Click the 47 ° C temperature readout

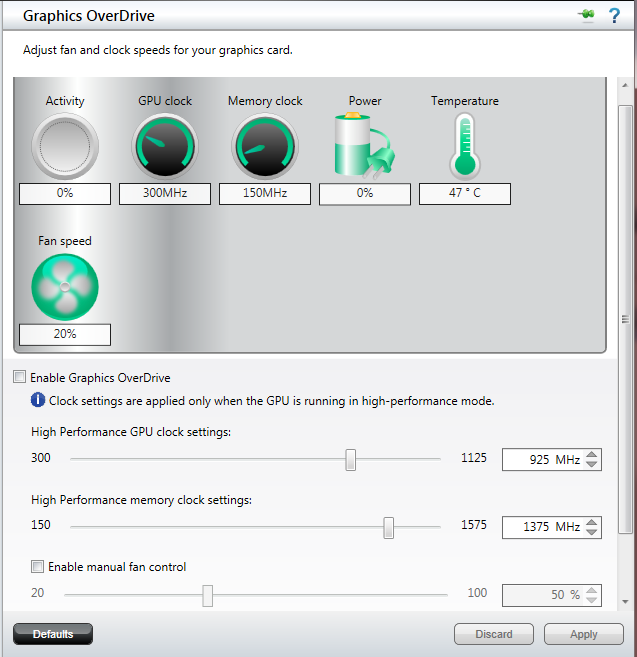coord(465,194)
